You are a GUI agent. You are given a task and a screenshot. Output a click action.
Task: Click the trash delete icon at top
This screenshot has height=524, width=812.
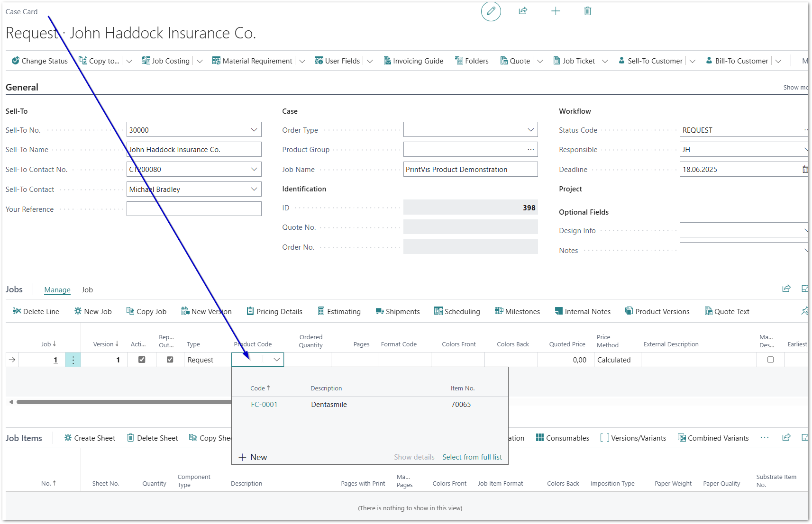point(587,11)
